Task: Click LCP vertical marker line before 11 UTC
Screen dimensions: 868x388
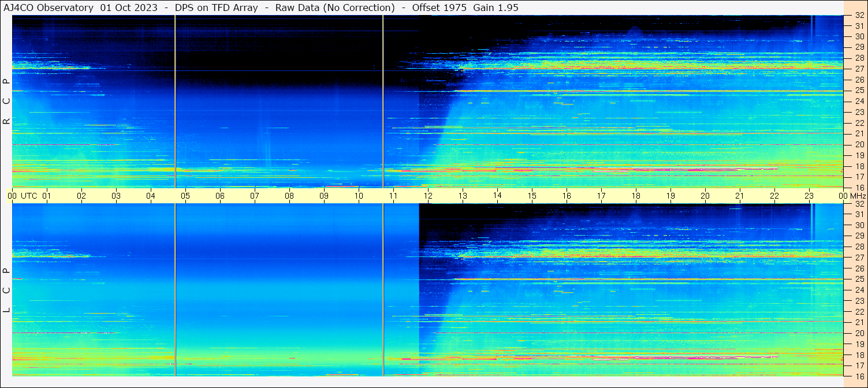Action: [383, 290]
